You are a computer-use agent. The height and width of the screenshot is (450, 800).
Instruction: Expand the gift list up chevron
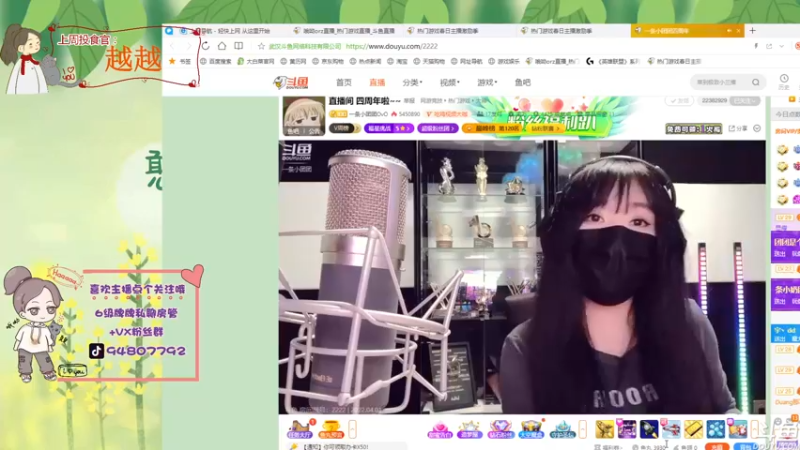(755, 429)
